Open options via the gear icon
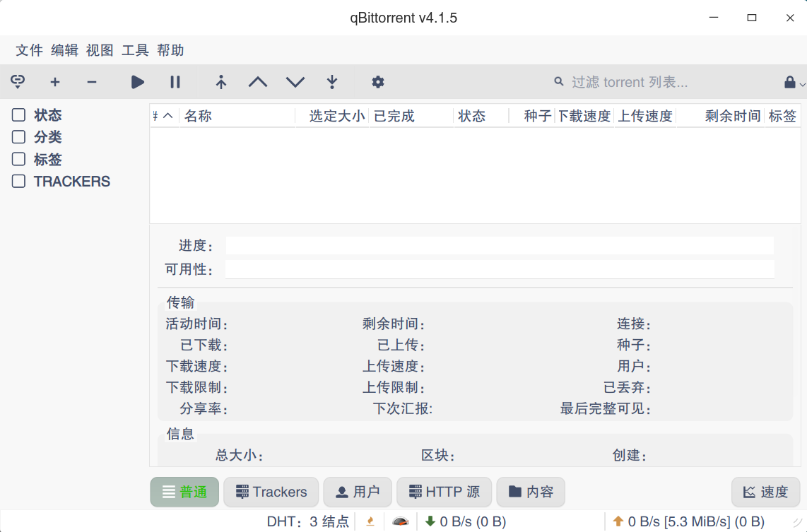The width and height of the screenshot is (807, 532). pos(378,82)
